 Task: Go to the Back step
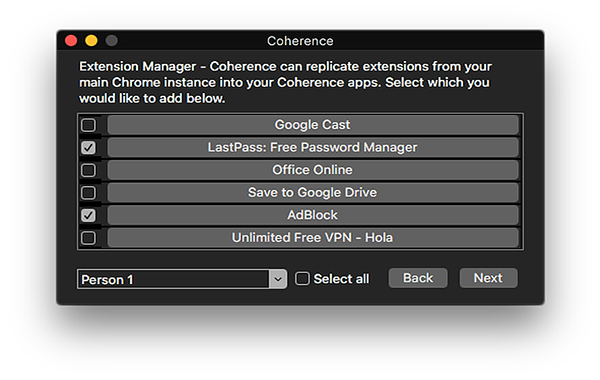tap(418, 278)
